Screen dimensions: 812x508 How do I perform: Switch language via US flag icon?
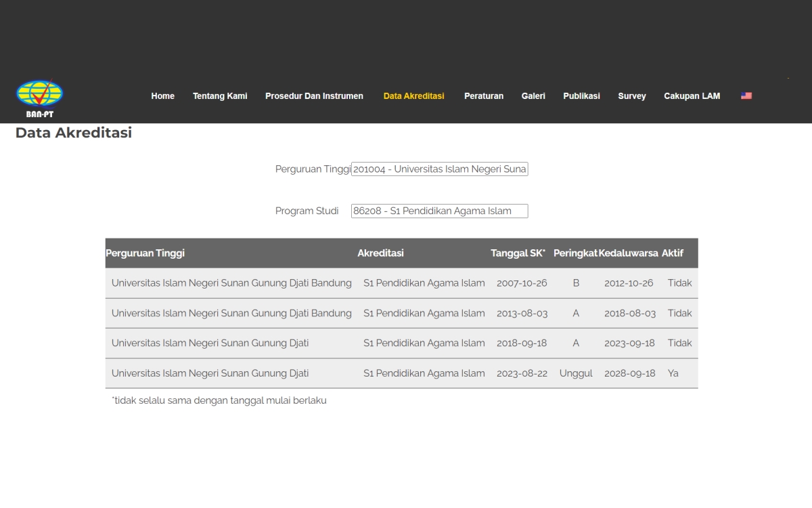[746, 96]
